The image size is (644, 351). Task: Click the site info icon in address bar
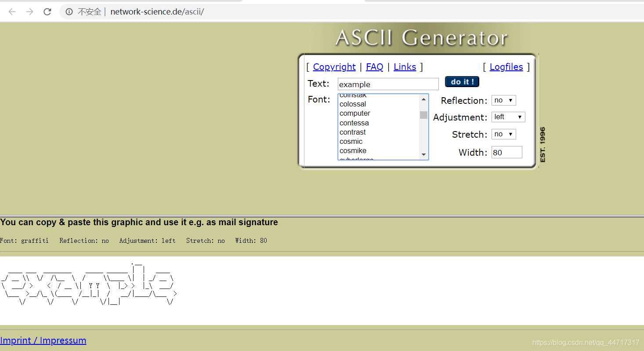(x=69, y=12)
